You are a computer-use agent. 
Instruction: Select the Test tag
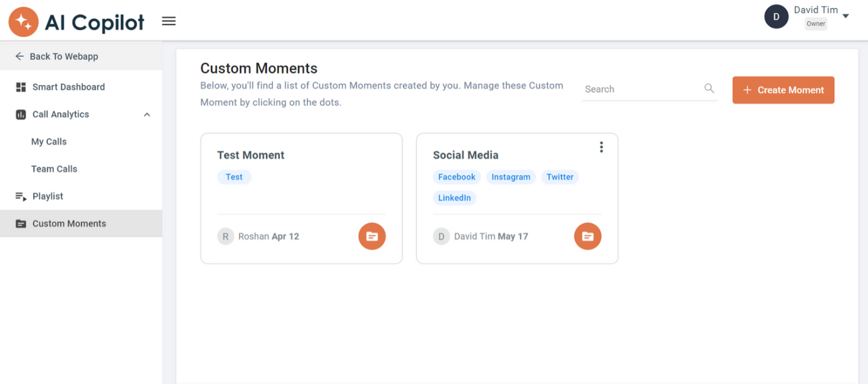[234, 177]
